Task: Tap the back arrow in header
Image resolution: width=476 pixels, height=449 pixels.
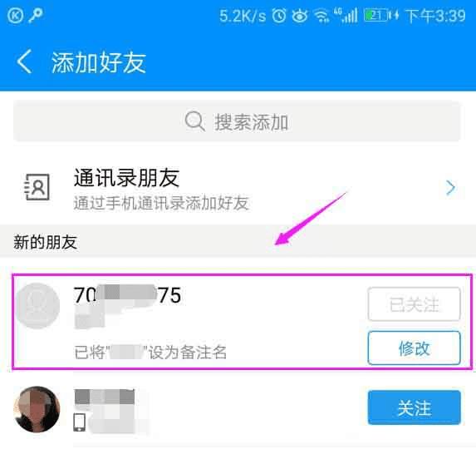Action: click(24, 62)
